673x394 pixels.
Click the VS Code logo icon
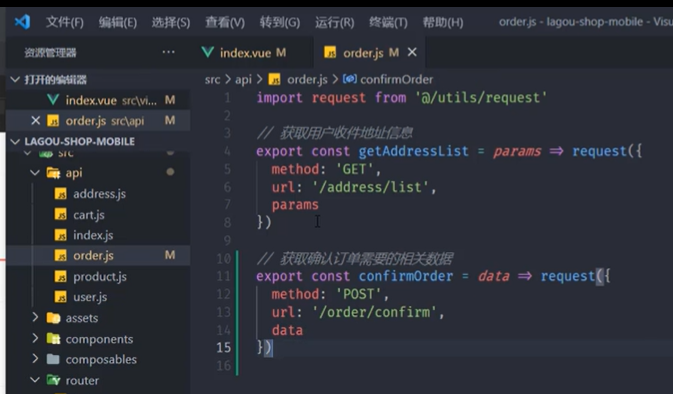point(22,21)
